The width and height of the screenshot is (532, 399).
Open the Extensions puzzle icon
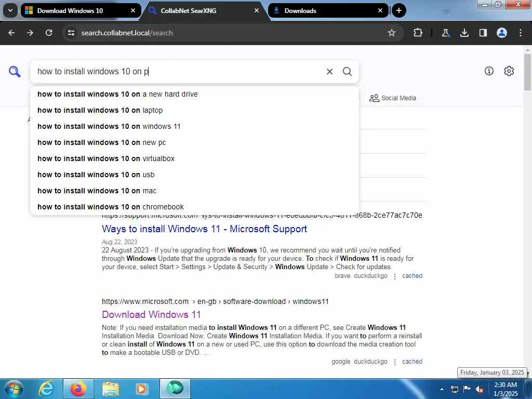pos(418,33)
